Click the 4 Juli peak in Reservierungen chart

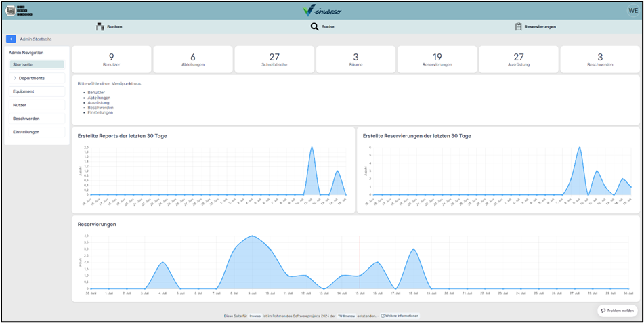click(163, 262)
